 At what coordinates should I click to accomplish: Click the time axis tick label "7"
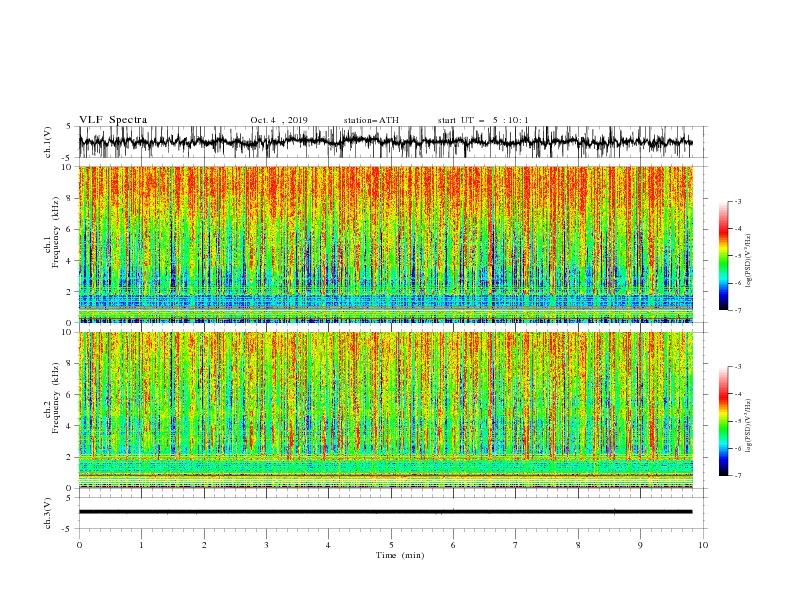point(516,545)
